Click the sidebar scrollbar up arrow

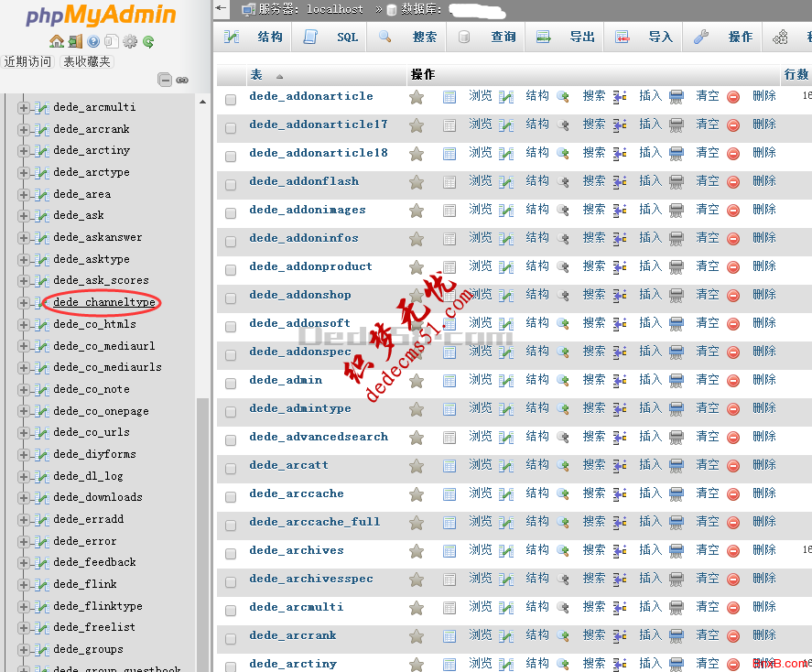point(202,102)
